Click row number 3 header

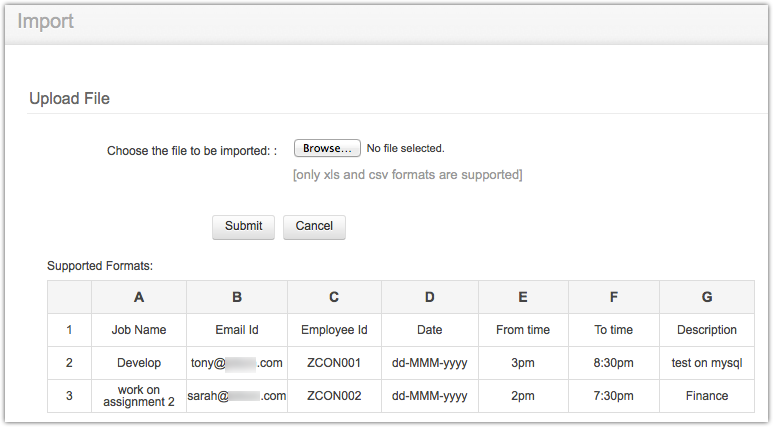click(x=69, y=396)
